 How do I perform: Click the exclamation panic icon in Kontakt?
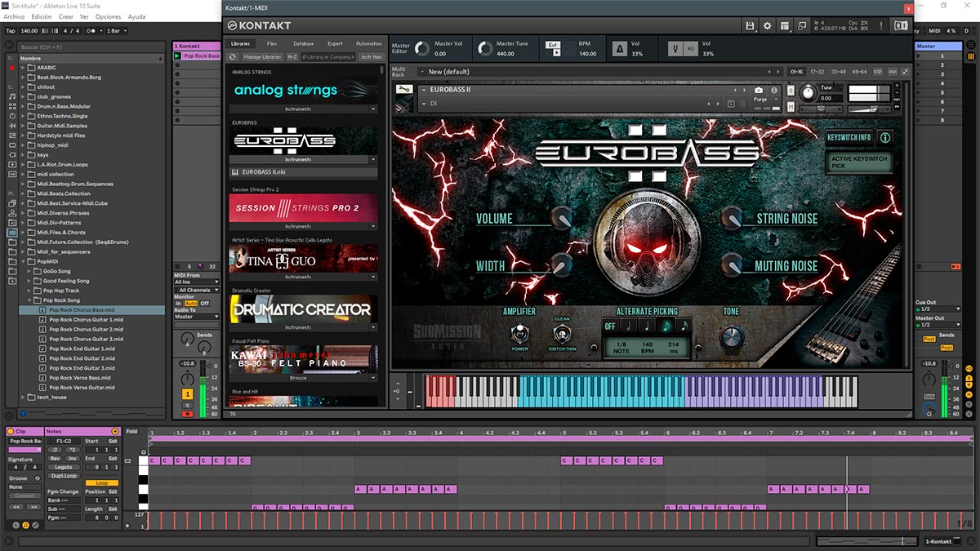pyautogui.click(x=882, y=26)
